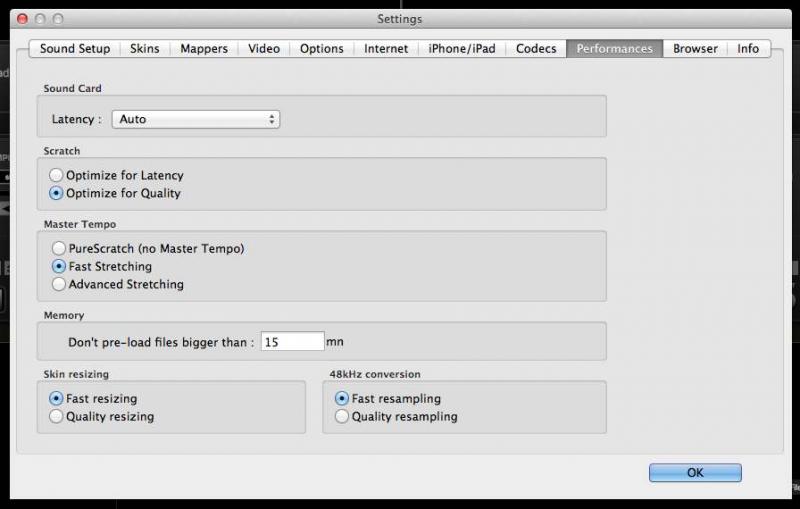Enable Quality resampling
800x509 pixels.
click(x=343, y=417)
